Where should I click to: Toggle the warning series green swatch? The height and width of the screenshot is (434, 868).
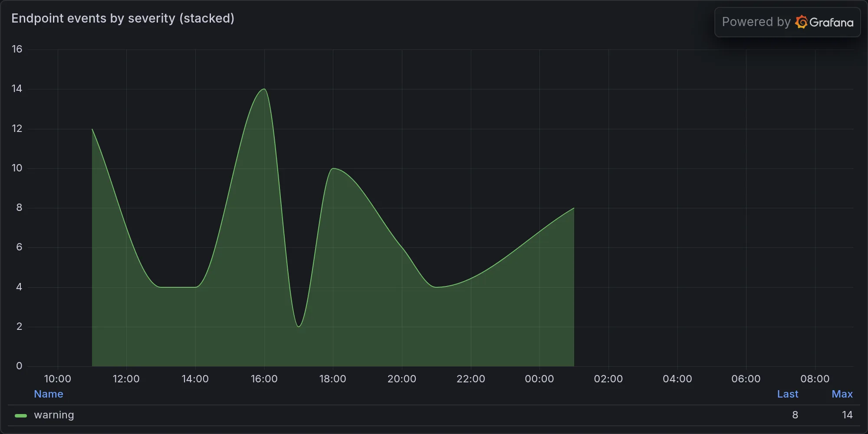[21, 415]
